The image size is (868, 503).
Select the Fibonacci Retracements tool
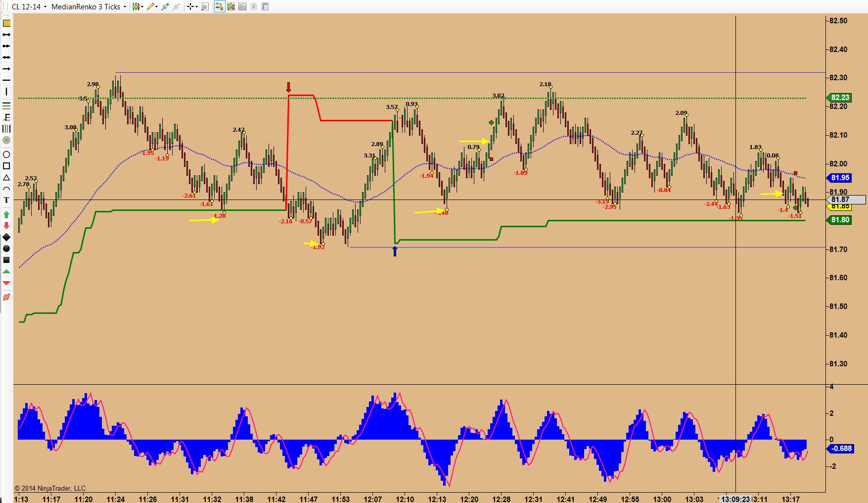6,105
